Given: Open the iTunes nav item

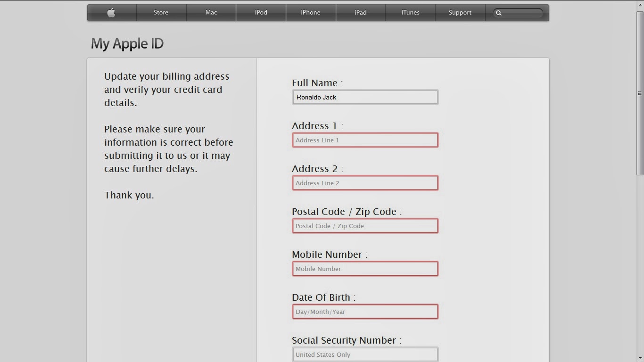Looking at the screenshot, I should (411, 13).
